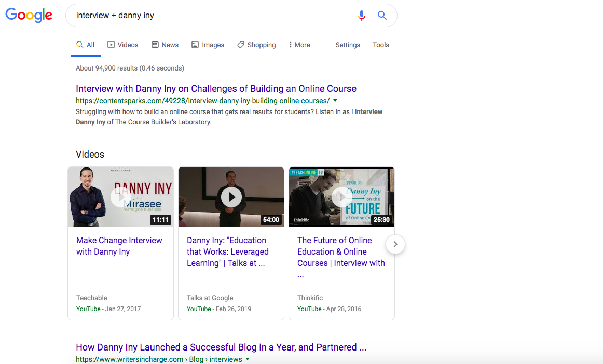This screenshot has width=603, height=364.
Task: Start voice search with microphone icon
Action: 362,16
